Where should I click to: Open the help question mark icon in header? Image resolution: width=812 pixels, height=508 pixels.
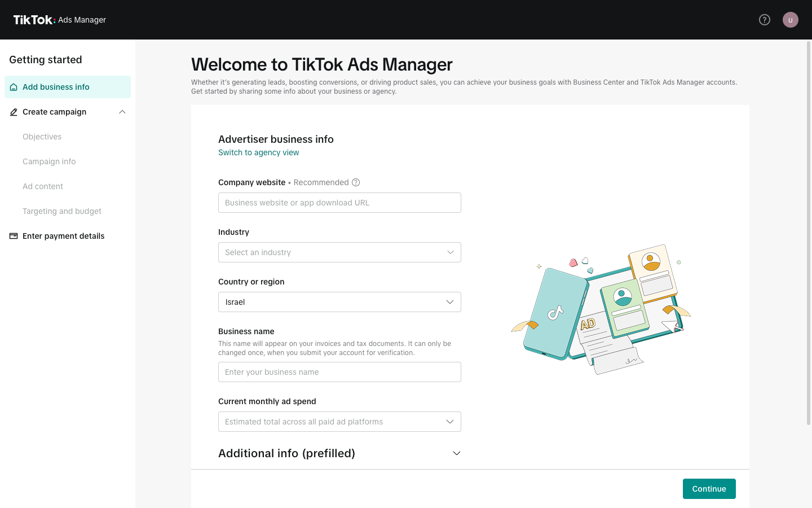point(765,20)
